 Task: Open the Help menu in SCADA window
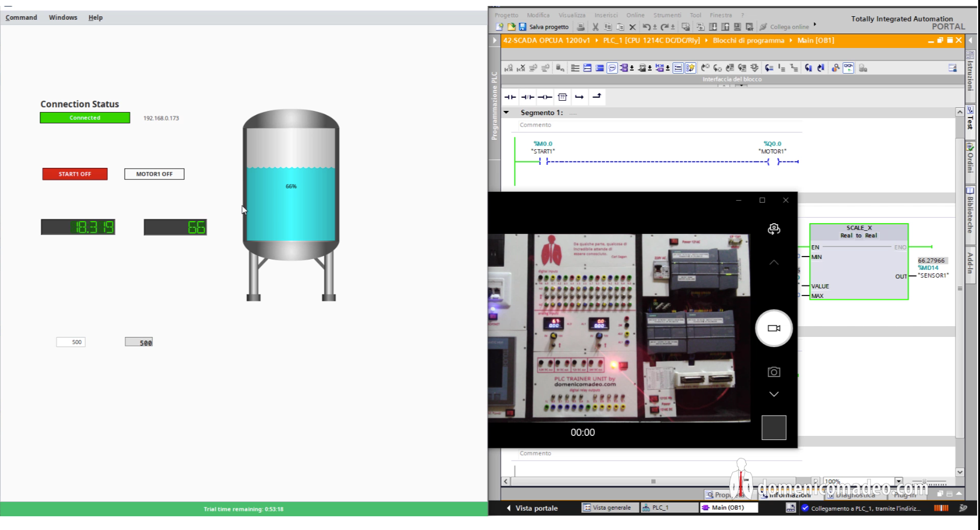click(x=95, y=17)
